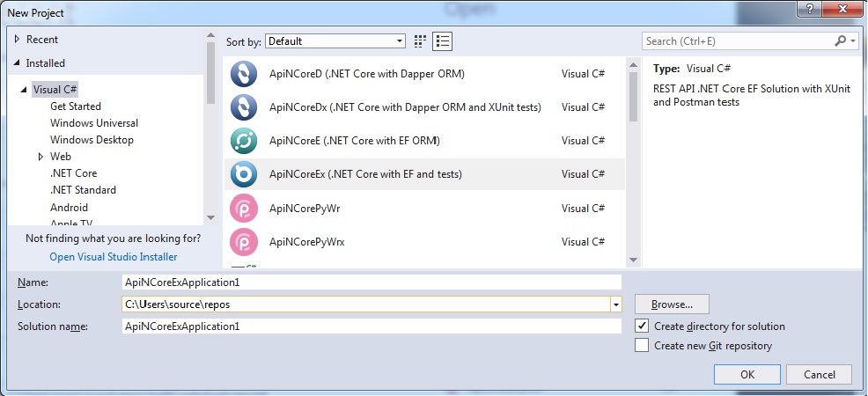Click the Solution name field
Viewport: 868px width, 396px height.
[372, 326]
